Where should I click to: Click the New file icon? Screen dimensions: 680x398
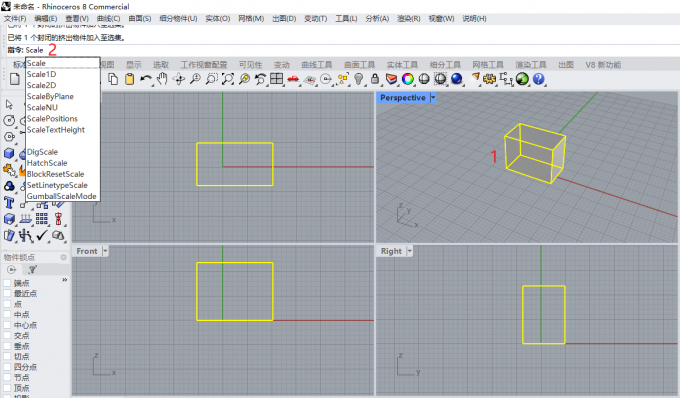click(15, 79)
